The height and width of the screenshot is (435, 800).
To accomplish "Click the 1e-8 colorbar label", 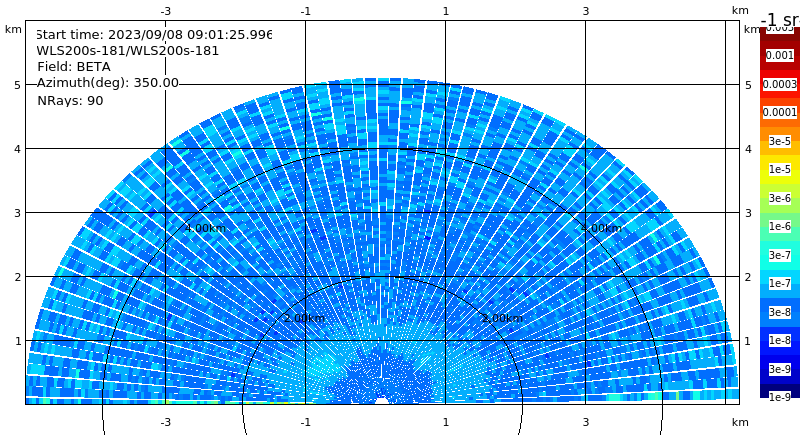I will click(780, 340).
